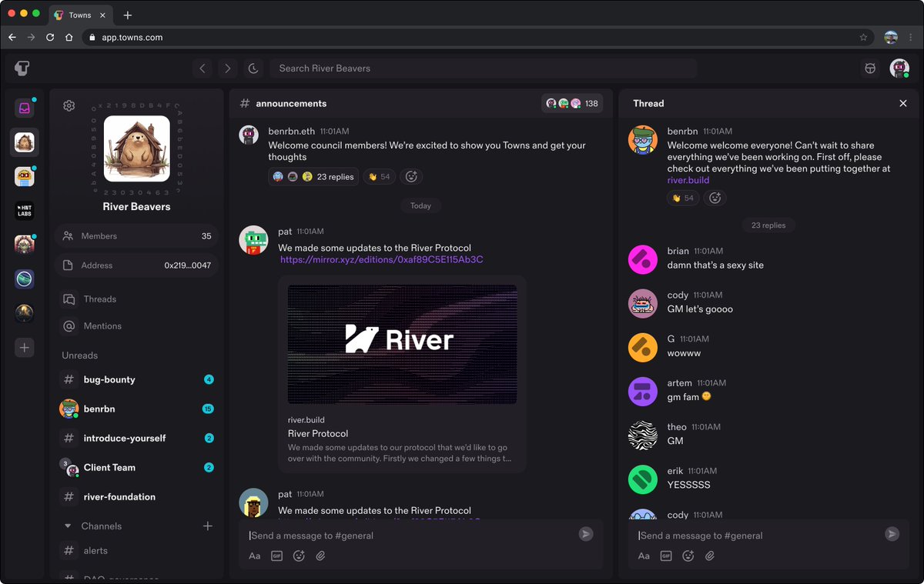Screen dimensions: 924x584
Task: Copy the town Address 0x219...0047
Action: (136, 265)
